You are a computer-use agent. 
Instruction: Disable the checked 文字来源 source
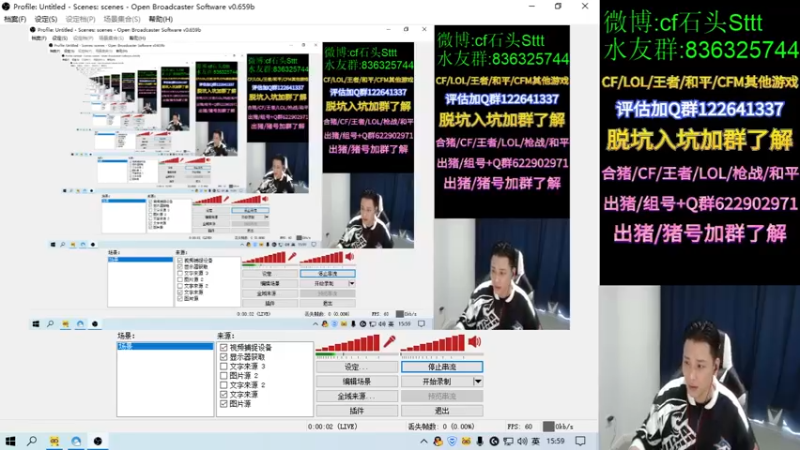[x=224, y=394]
